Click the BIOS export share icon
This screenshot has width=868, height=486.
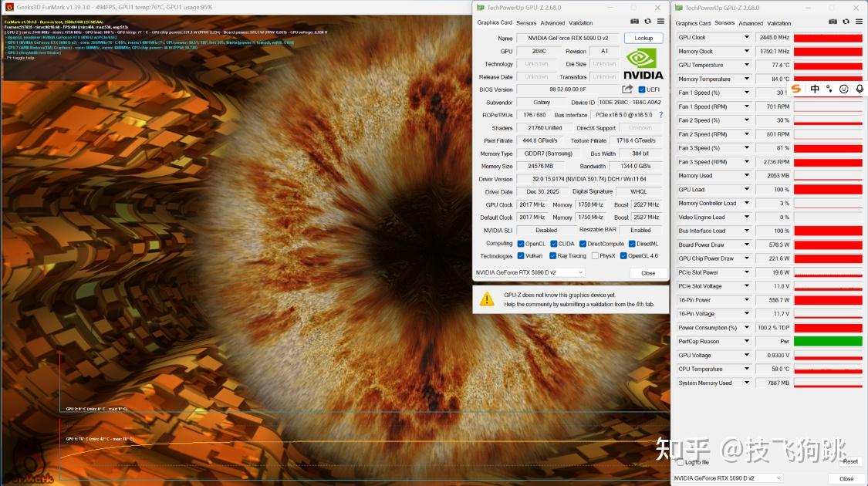click(627, 89)
